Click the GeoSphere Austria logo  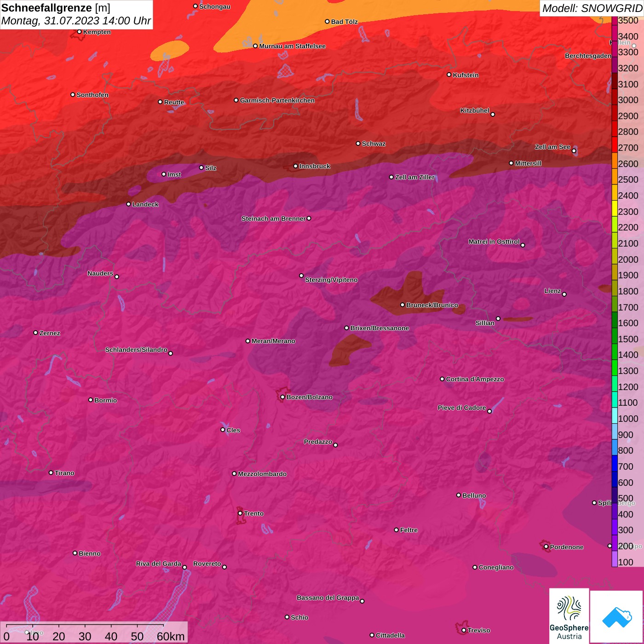tap(569, 616)
